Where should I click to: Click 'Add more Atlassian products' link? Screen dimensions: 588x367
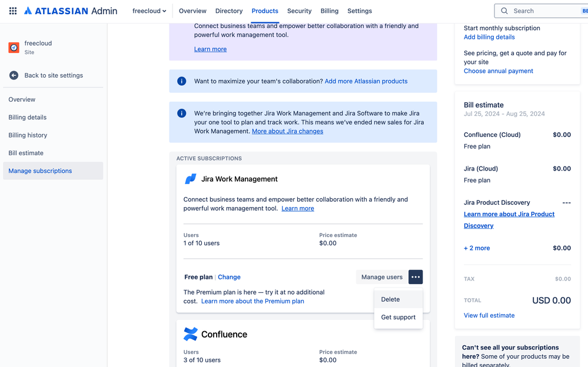366,81
